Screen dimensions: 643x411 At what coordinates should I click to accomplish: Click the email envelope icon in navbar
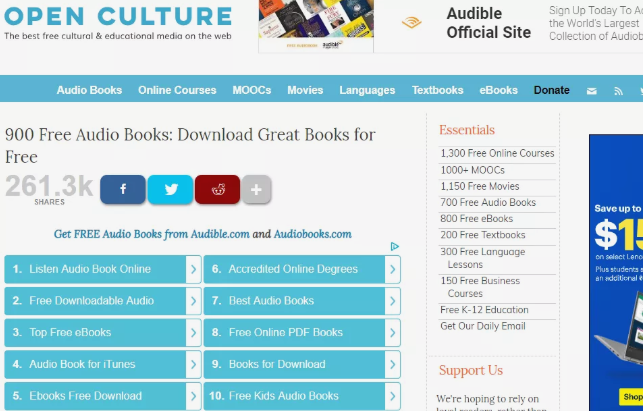point(591,91)
